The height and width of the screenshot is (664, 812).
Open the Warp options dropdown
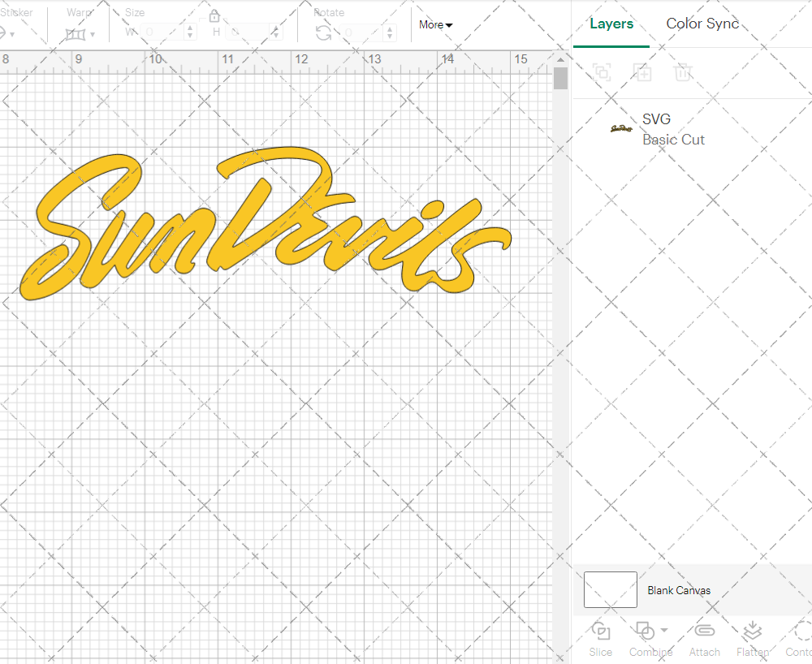[x=92, y=34]
